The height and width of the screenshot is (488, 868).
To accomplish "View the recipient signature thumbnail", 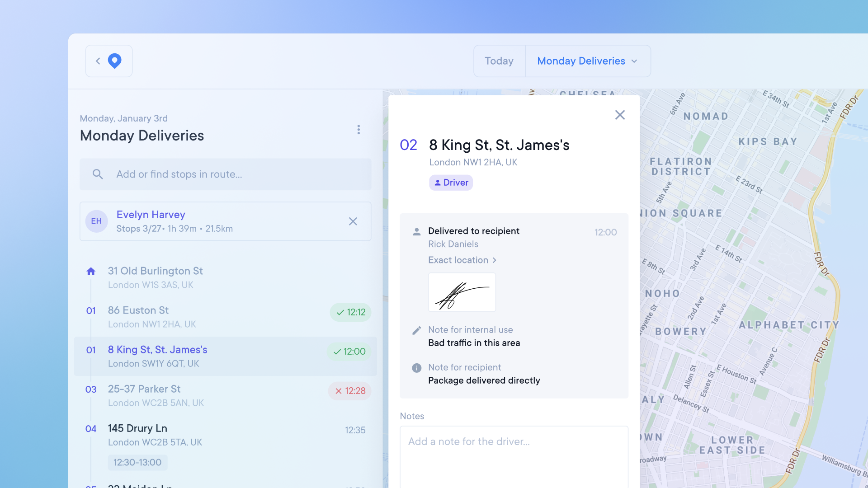I will tap(462, 292).
